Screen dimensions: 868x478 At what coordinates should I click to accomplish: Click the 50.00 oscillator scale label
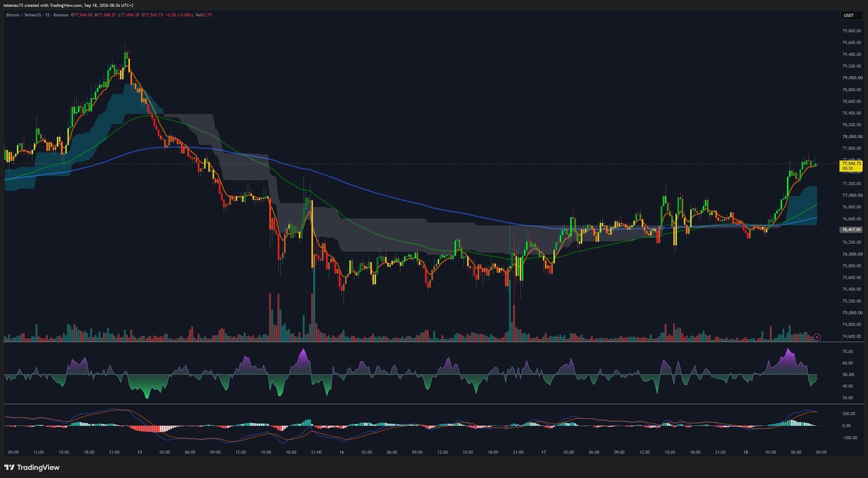point(847,374)
